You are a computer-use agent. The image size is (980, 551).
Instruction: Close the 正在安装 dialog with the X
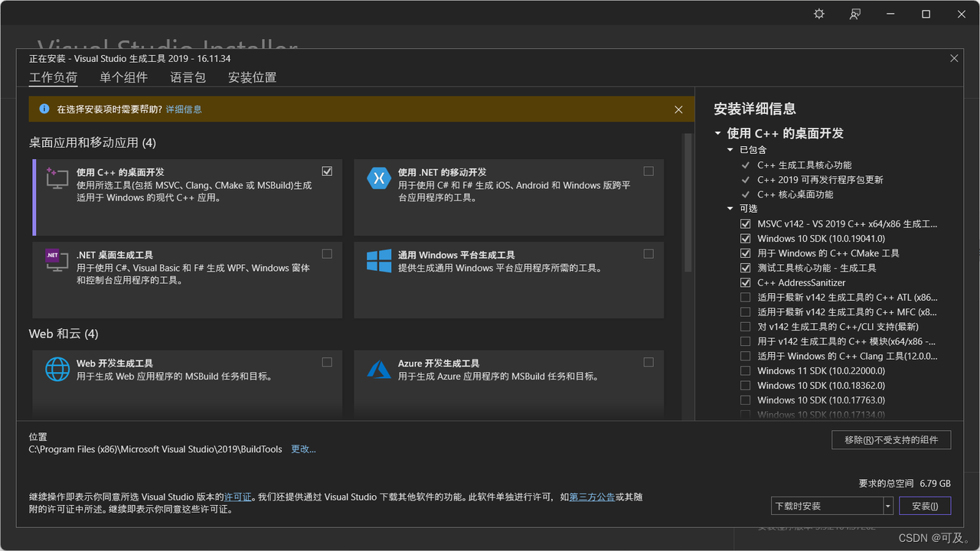pos(954,58)
